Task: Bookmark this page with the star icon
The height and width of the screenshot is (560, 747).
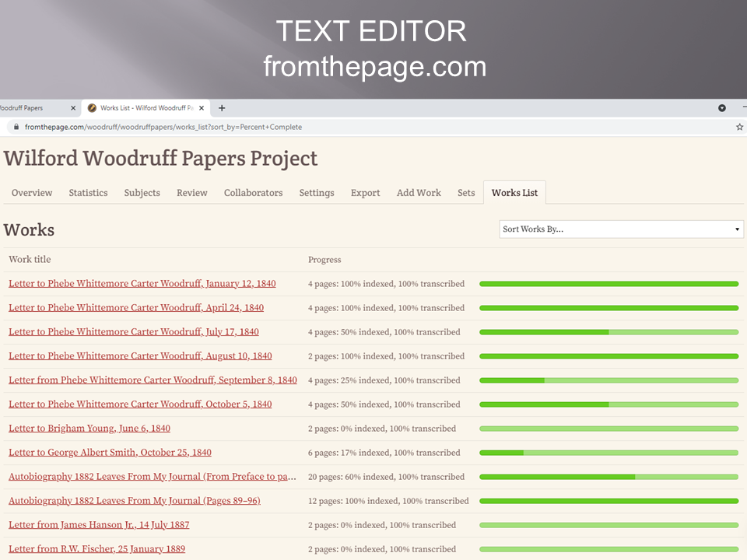Action: click(x=739, y=127)
